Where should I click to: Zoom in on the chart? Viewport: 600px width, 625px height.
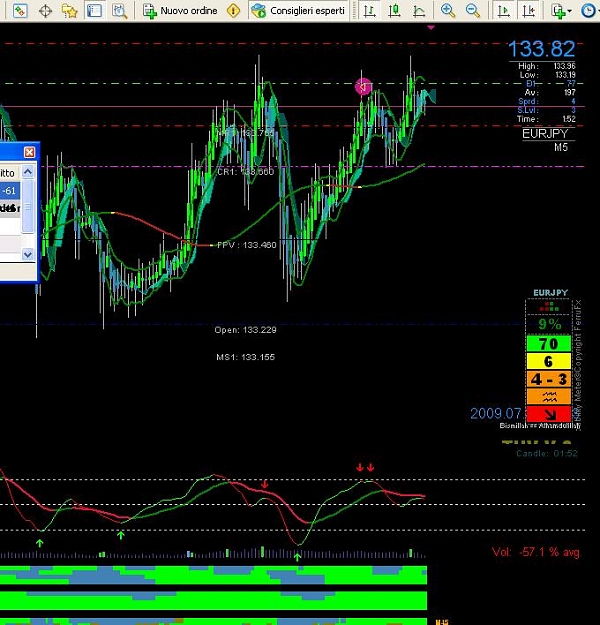pyautogui.click(x=448, y=11)
